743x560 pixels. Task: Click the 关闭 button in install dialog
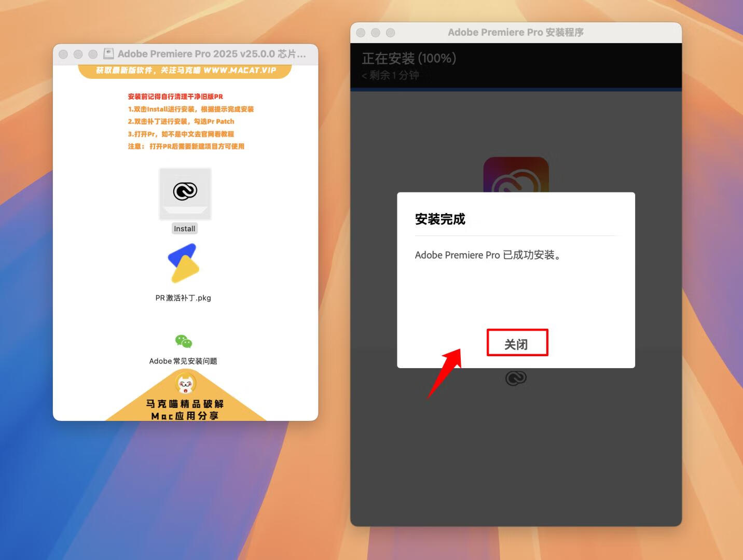[x=517, y=344]
